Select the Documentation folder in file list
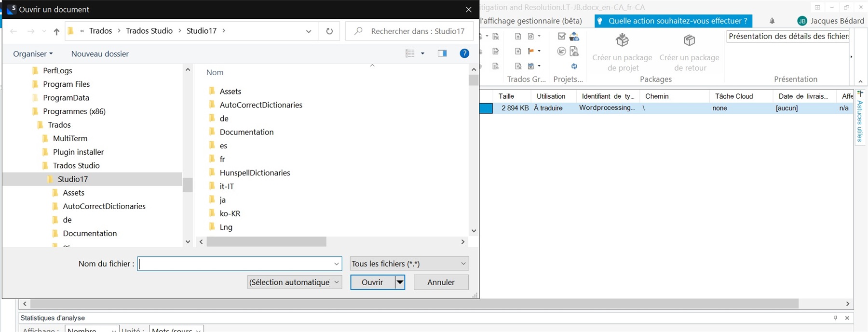The image size is (868, 332). pos(246,132)
